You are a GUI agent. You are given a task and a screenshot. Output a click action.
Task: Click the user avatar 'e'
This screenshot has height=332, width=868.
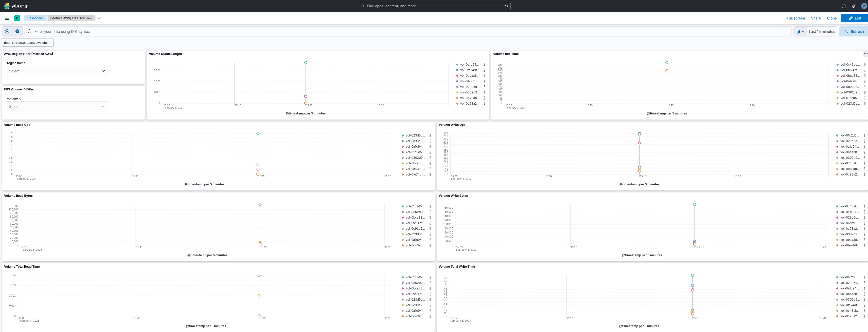pos(864,6)
